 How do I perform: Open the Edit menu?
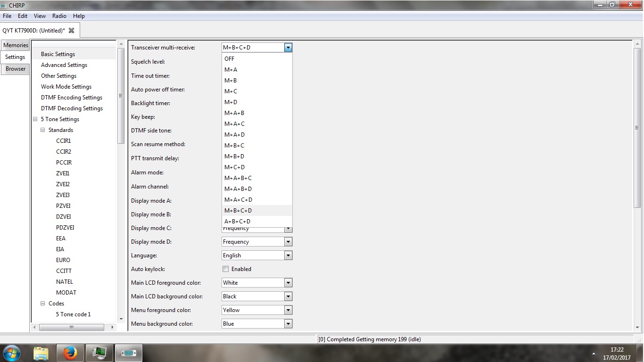coord(23,16)
